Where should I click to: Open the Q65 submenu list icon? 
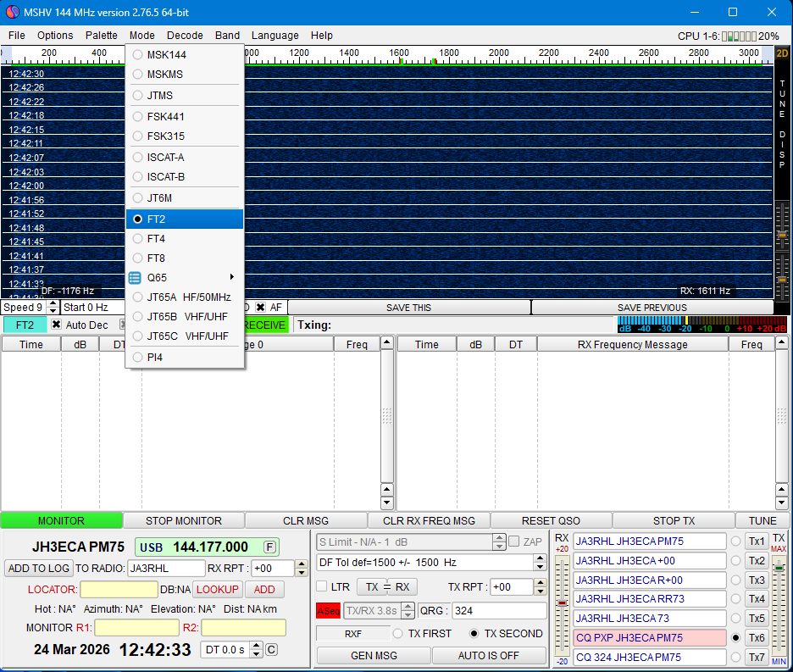tap(135, 277)
